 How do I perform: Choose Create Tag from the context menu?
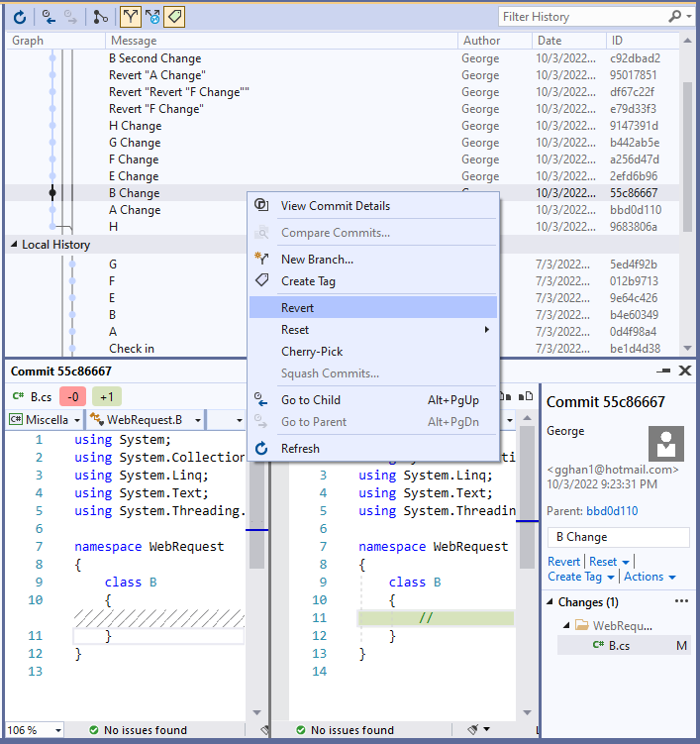(x=372, y=281)
